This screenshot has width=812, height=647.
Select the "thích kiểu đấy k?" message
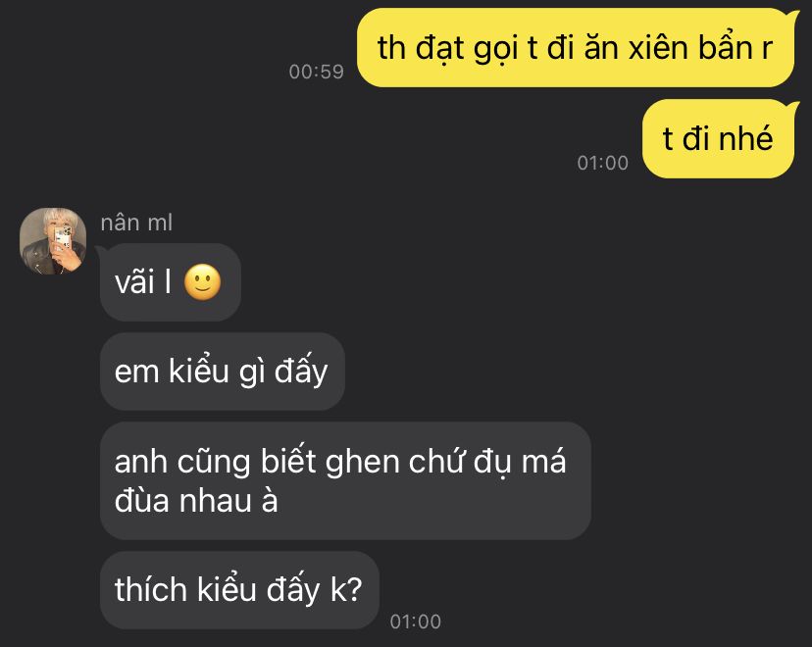click(239, 590)
